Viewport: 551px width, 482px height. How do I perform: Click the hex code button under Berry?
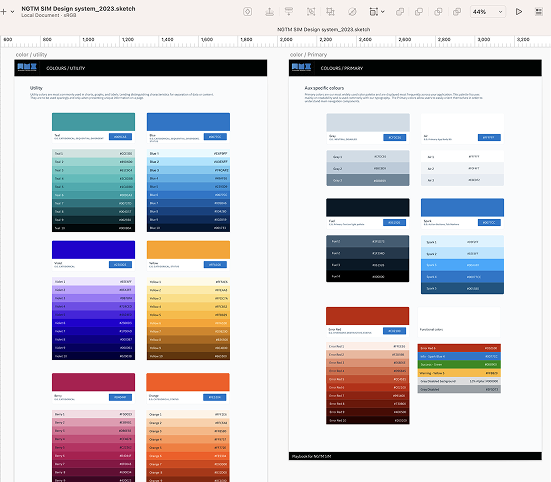coord(120,397)
